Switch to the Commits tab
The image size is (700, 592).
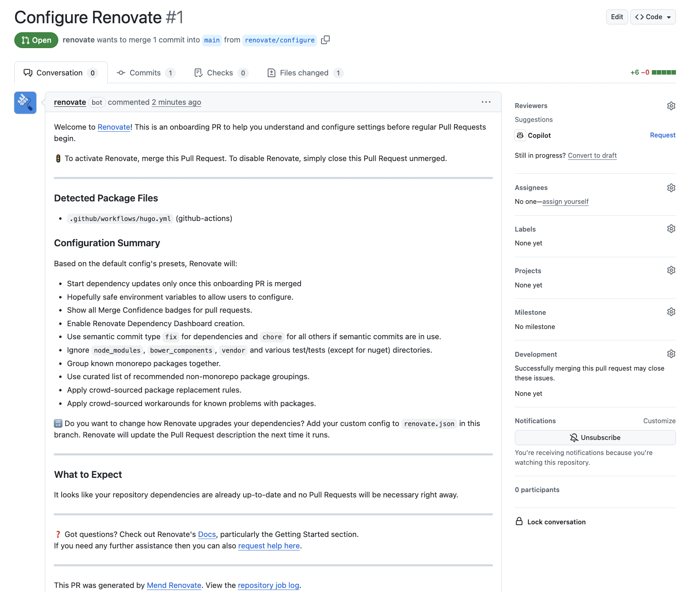point(145,73)
